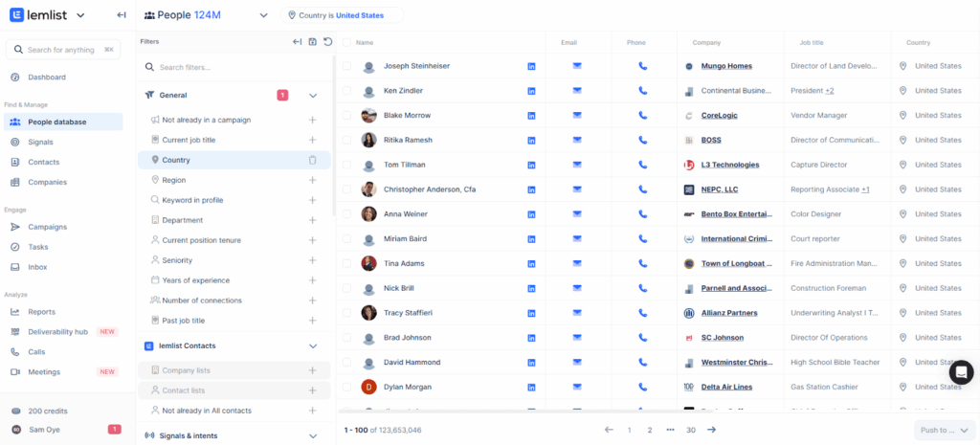Remove the Country filter trash icon
This screenshot has width=980, height=445.
point(313,160)
